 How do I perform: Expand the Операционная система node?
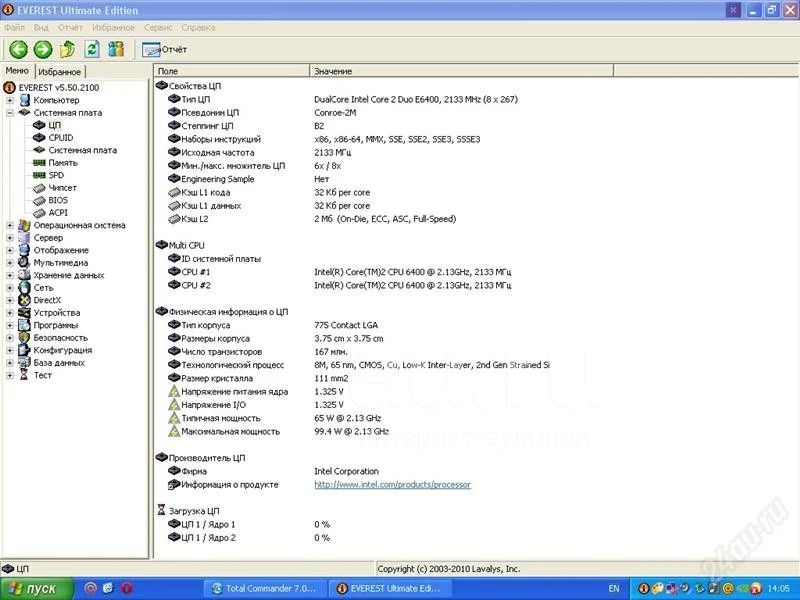click(10, 226)
